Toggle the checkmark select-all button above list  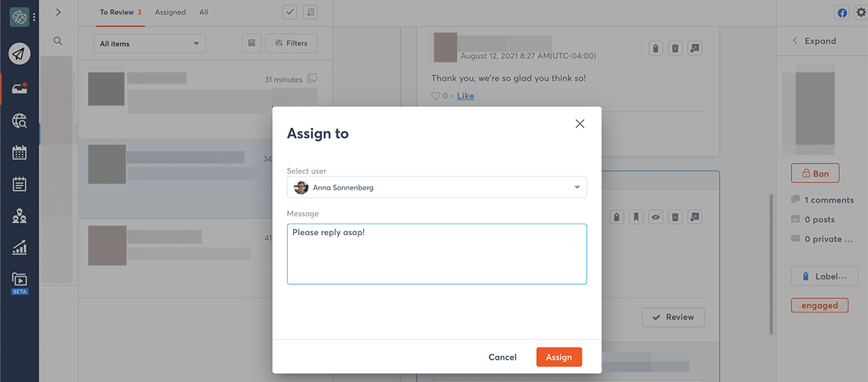click(x=289, y=12)
